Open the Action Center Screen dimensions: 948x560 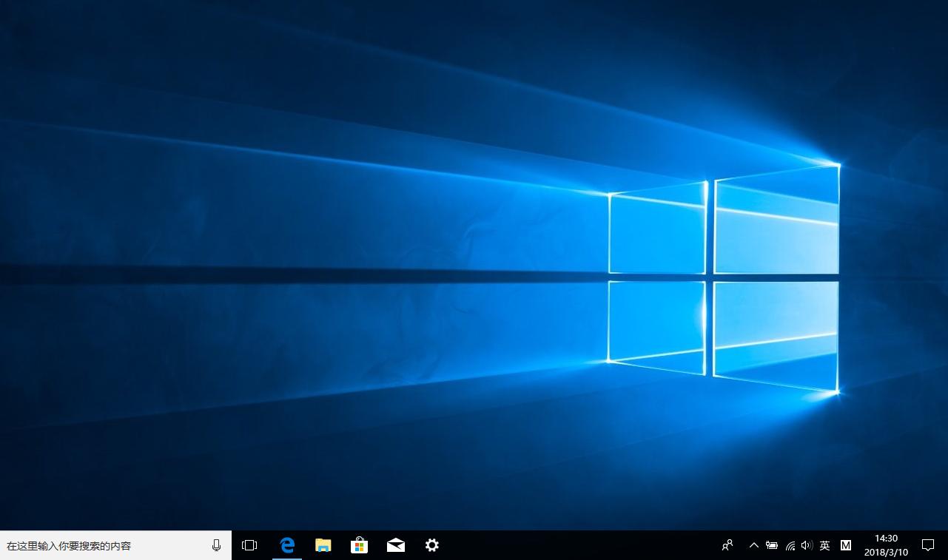(929, 545)
